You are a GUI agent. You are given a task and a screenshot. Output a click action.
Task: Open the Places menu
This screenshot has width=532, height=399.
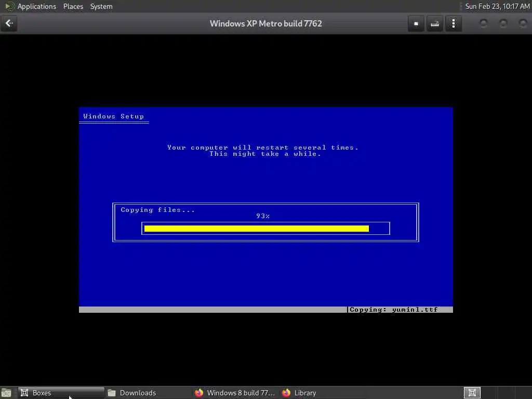73,6
